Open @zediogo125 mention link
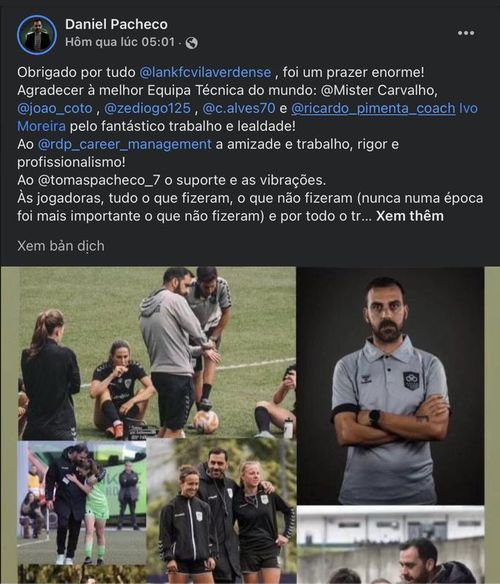The width and height of the screenshot is (500, 584). coord(148,108)
